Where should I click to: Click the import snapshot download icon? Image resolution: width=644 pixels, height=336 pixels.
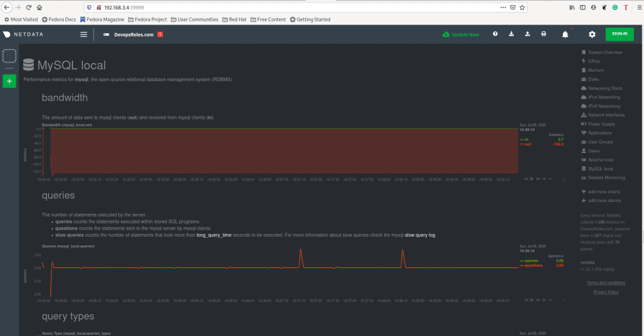pos(511,35)
